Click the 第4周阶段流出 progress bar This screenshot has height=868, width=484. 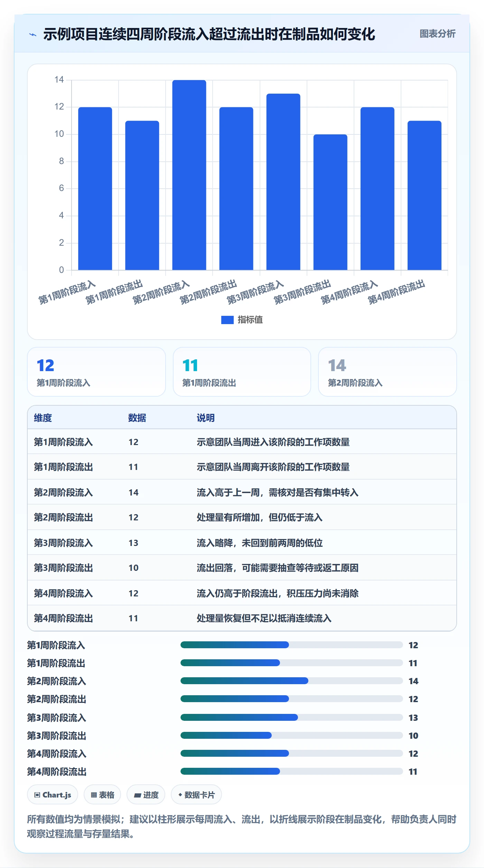point(292,771)
